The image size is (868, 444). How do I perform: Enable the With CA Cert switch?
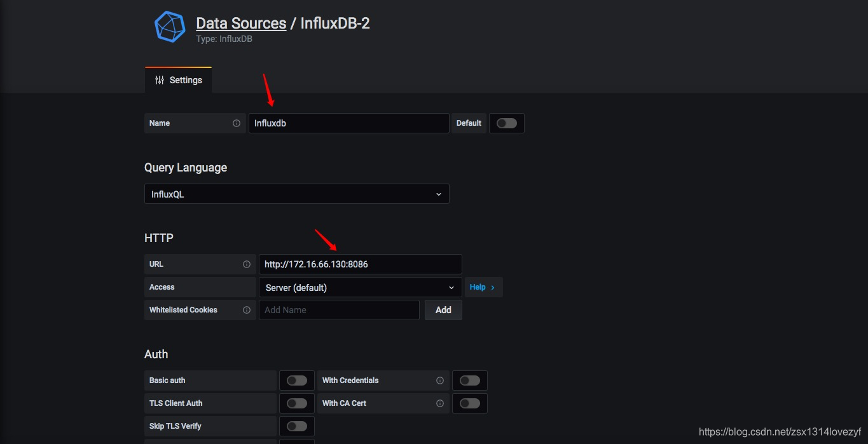[470, 403]
